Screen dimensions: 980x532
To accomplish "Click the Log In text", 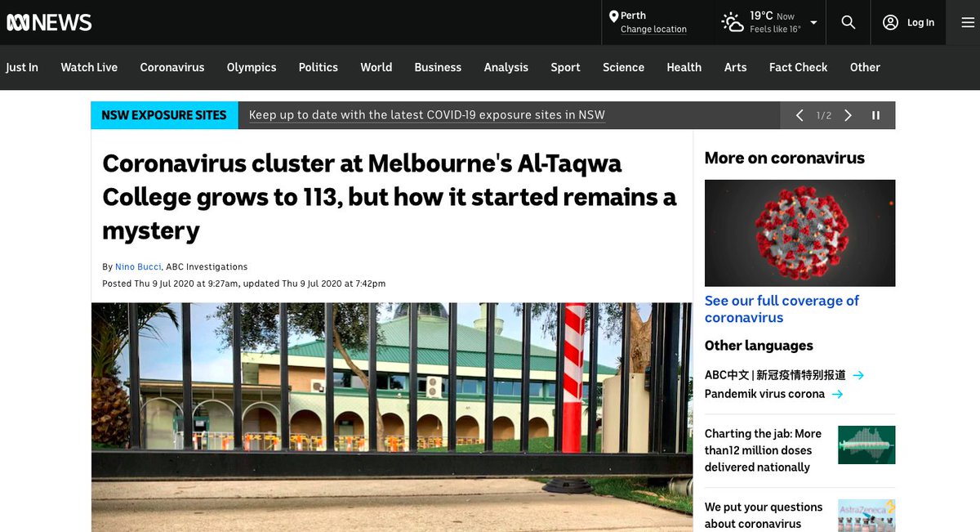I will click(x=920, y=22).
